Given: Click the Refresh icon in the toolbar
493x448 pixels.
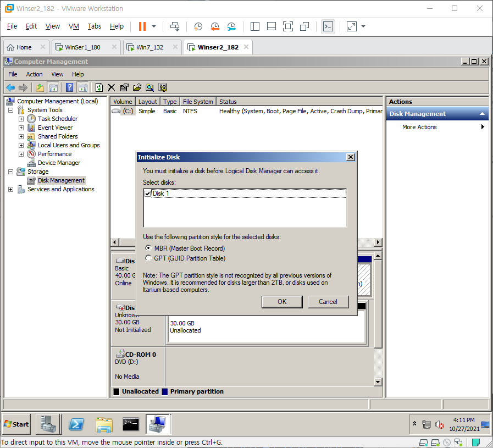Looking at the screenshot, I should pos(99,87).
